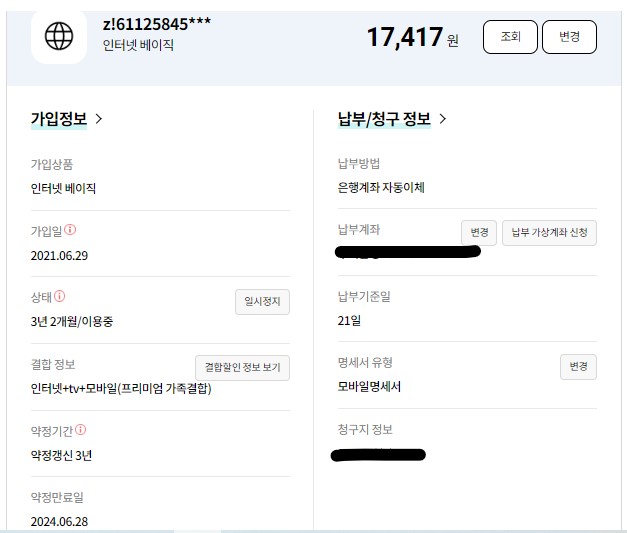Open the 가입정보 heading link

[x=59, y=119]
